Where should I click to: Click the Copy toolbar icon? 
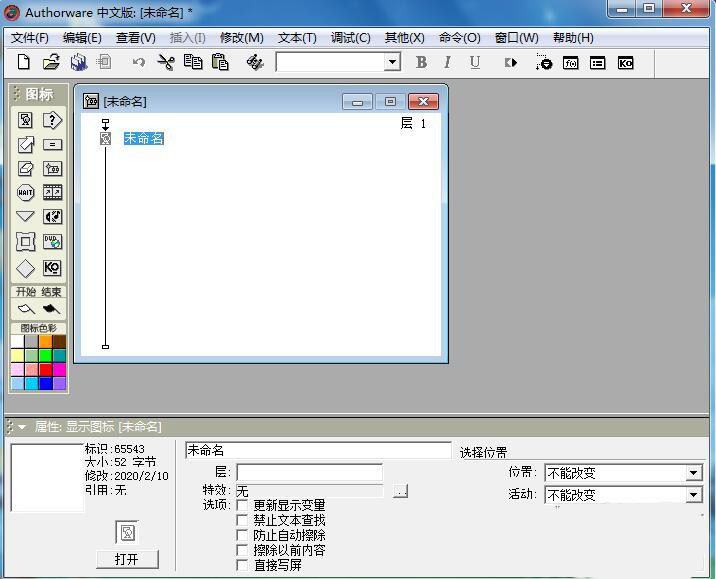193,62
